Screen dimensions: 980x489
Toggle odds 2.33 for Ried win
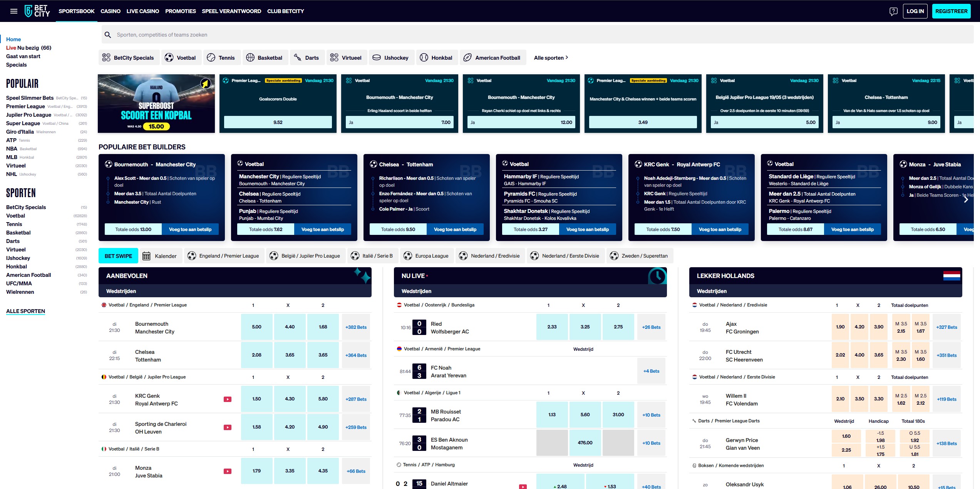tap(552, 327)
